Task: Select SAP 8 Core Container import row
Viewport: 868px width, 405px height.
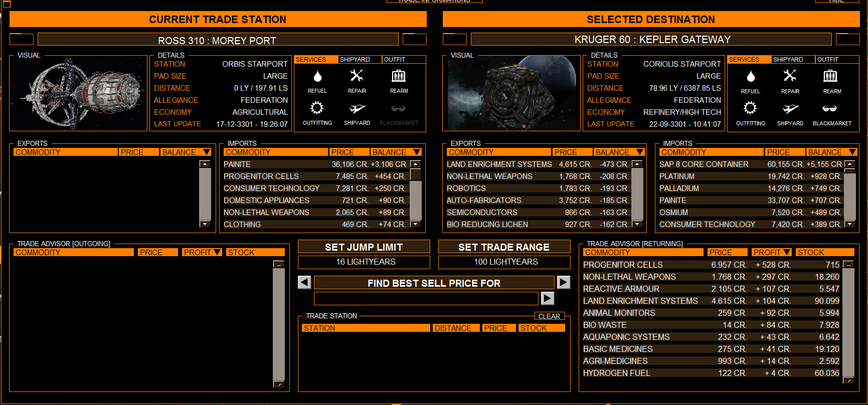Action: point(751,164)
